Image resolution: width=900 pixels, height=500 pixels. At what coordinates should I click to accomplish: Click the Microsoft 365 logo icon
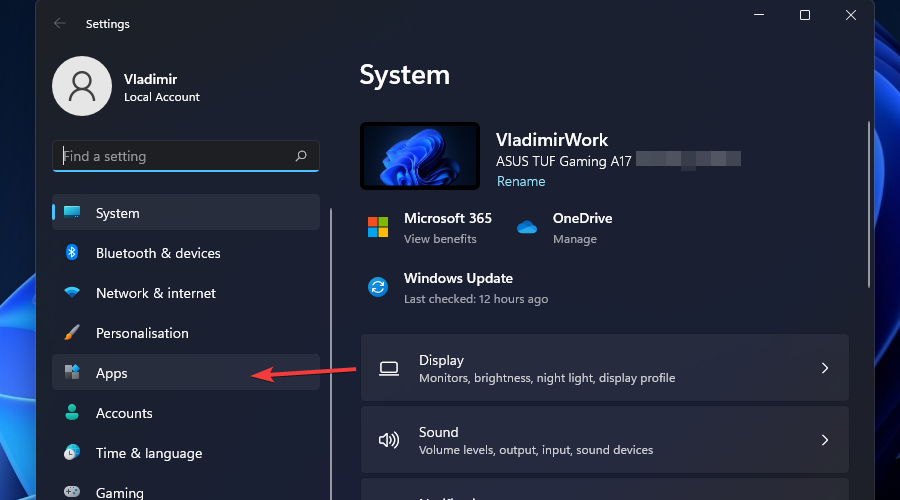pos(378,227)
